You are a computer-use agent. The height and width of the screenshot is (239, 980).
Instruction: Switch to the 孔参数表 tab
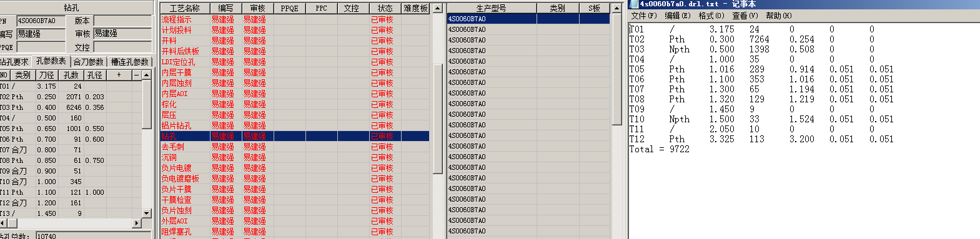coord(51,61)
